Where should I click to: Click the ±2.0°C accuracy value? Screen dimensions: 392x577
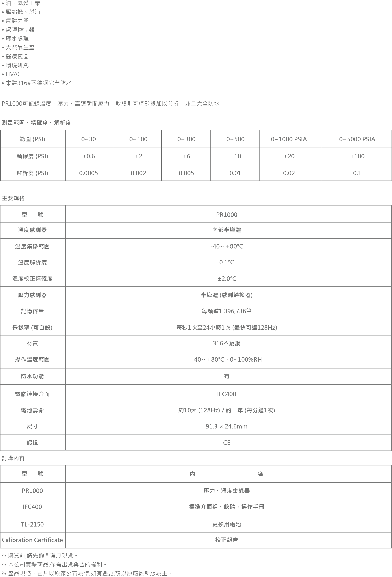(x=227, y=279)
